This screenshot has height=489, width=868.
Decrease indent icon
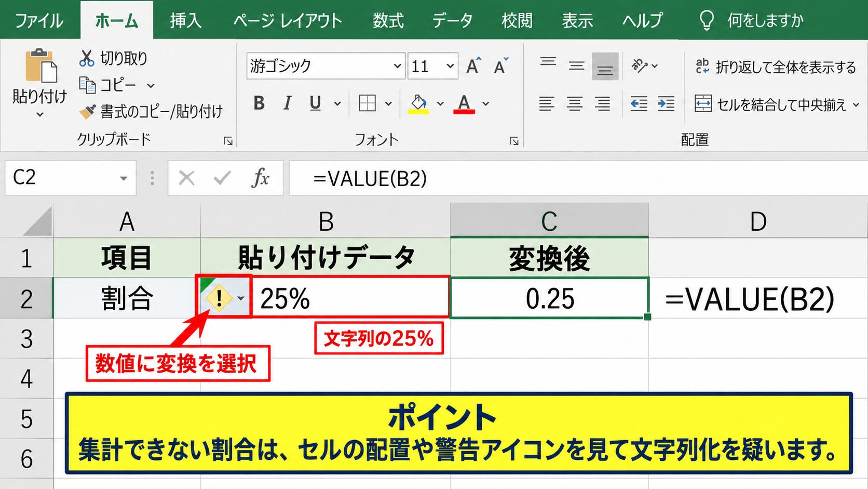click(639, 104)
